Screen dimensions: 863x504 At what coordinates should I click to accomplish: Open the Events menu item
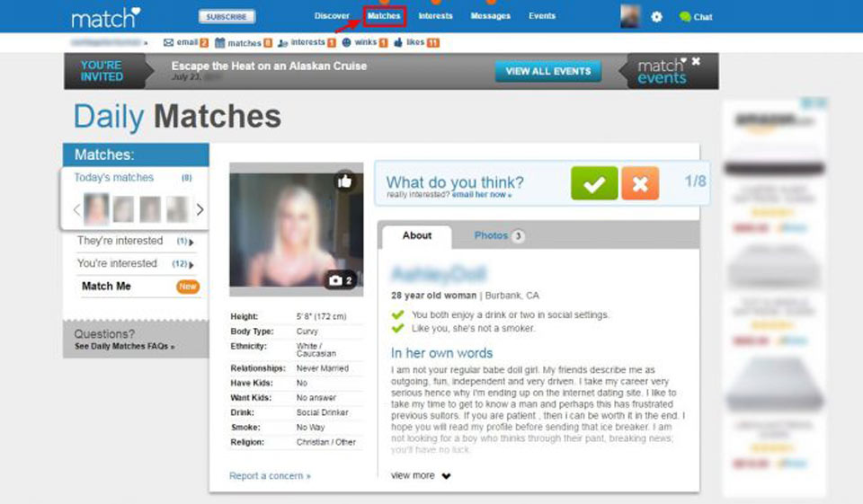[x=542, y=16]
